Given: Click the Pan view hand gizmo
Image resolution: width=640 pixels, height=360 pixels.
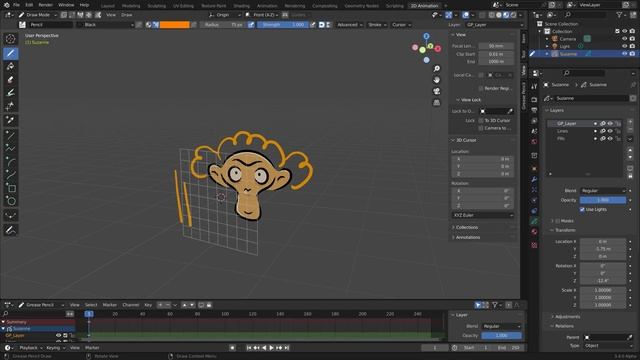Looking at the screenshot, I should click(x=437, y=80).
